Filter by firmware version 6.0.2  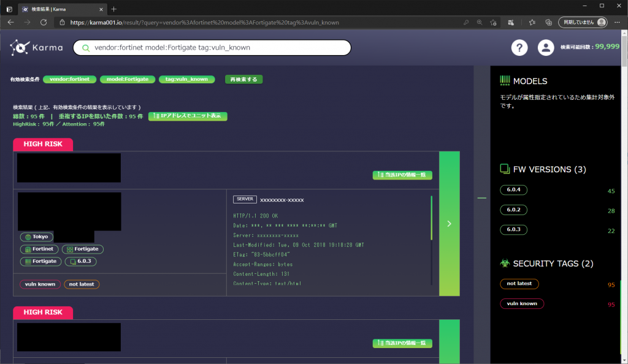click(513, 210)
